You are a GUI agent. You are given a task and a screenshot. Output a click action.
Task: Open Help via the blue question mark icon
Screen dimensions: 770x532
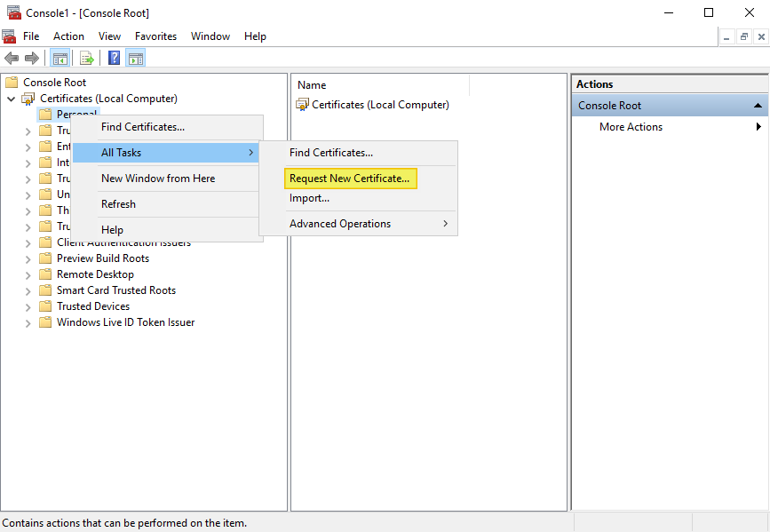tap(114, 59)
